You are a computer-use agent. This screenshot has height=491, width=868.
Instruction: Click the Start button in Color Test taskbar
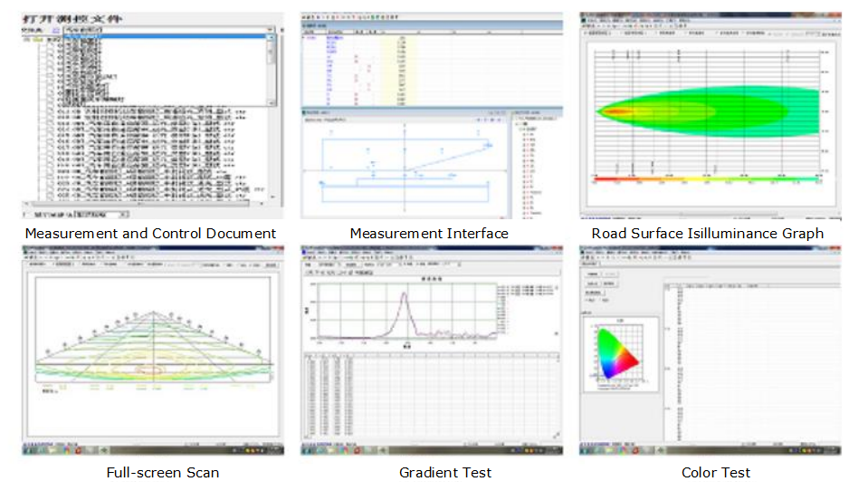pyautogui.click(x=583, y=450)
